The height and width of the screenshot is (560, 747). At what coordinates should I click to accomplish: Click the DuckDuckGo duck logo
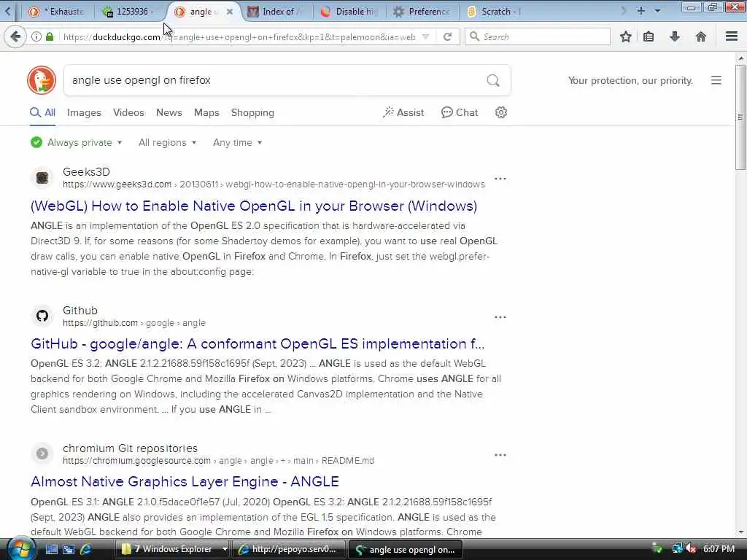click(x=42, y=80)
